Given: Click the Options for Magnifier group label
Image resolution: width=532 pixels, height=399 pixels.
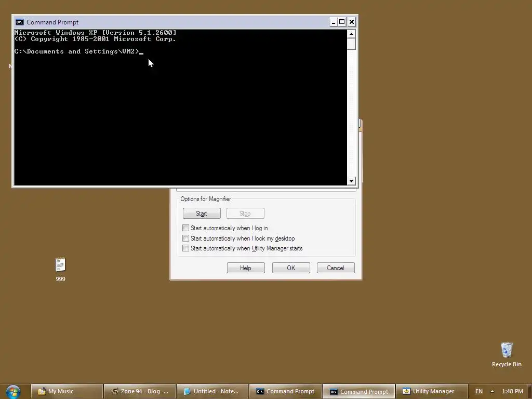Looking at the screenshot, I should click(x=206, y=199).
